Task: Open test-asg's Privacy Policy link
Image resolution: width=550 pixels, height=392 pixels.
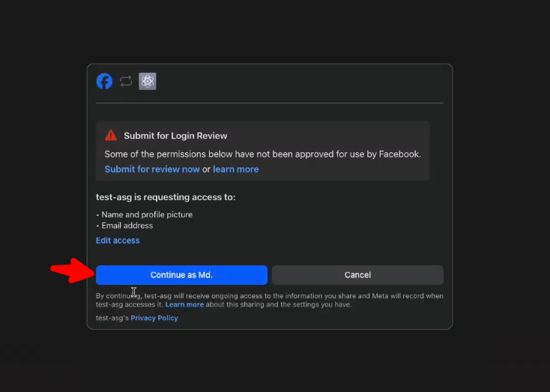Action: coord(154,318)
